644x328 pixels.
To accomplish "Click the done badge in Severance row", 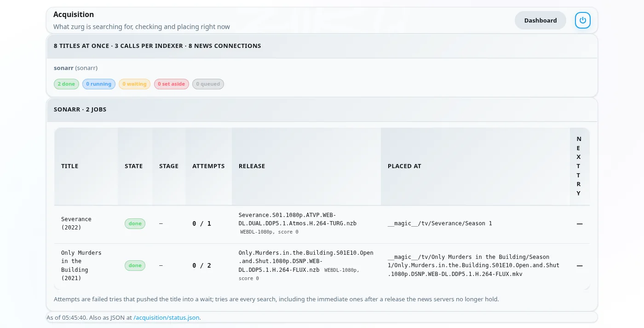I will (135, 223).
